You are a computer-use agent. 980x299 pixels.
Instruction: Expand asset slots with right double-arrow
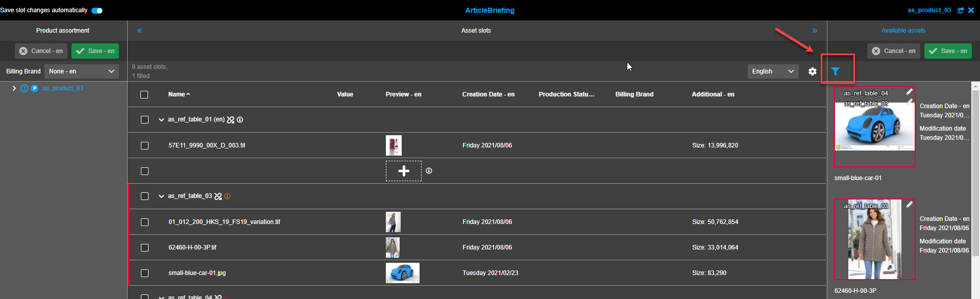click(815, 31)
